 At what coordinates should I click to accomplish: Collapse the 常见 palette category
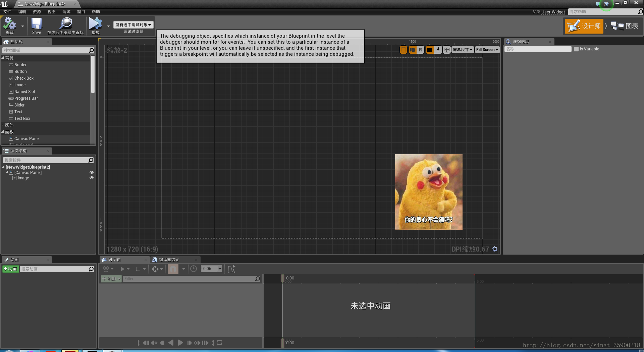click(x=3, y=58)
